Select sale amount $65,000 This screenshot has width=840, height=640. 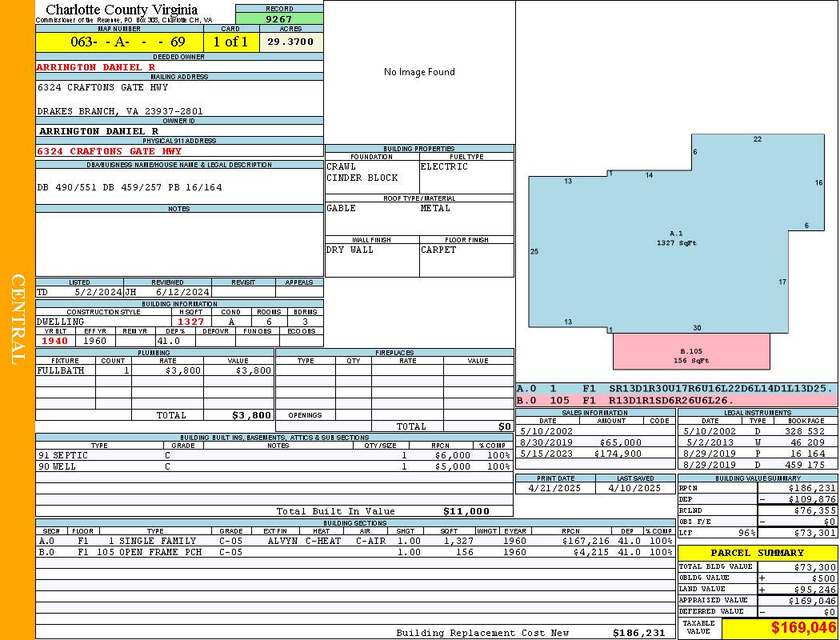pyautogui.click(x=620, y=442)
